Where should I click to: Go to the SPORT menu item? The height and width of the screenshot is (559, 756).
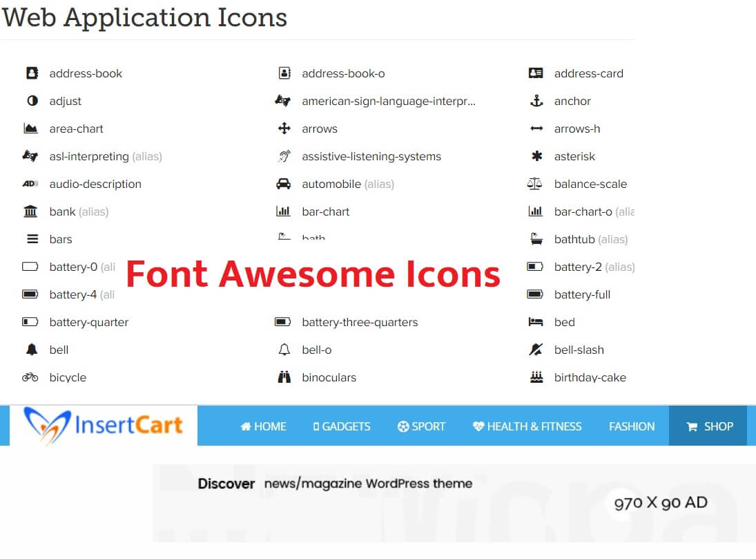coord(421,426)
